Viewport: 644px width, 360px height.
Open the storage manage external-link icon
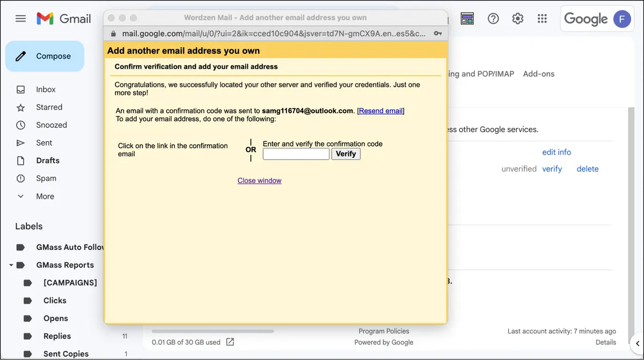[230, 342]
